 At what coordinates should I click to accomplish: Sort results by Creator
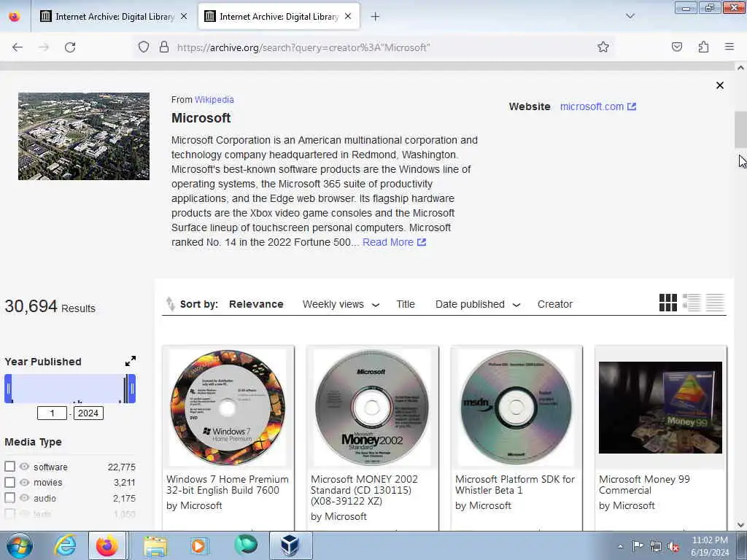tap(555, 304)
